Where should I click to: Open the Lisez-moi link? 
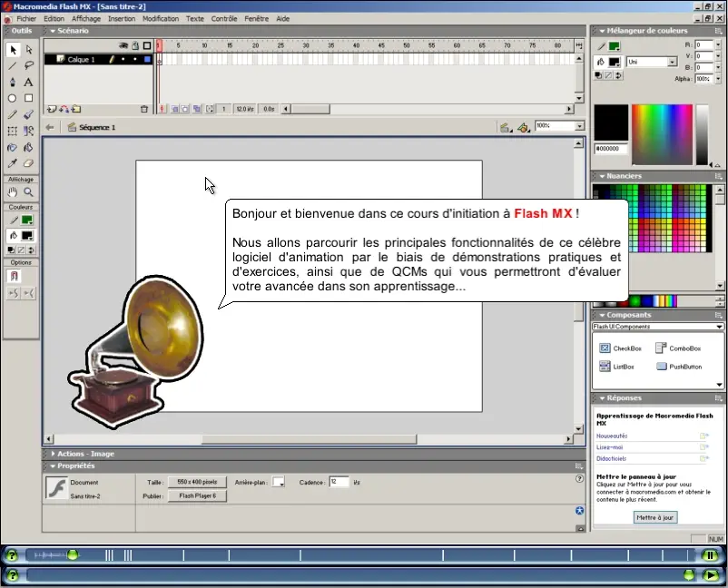609,447
